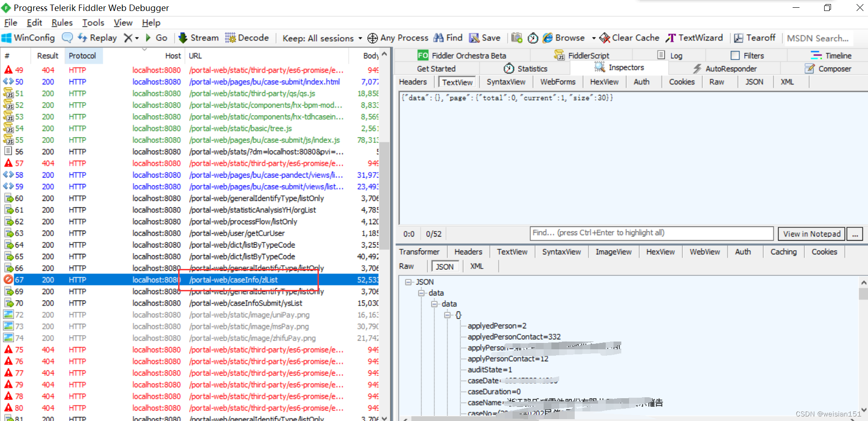Open the Filters tab
The height and width of the screenshot is (421, 868).
(747, 55)
